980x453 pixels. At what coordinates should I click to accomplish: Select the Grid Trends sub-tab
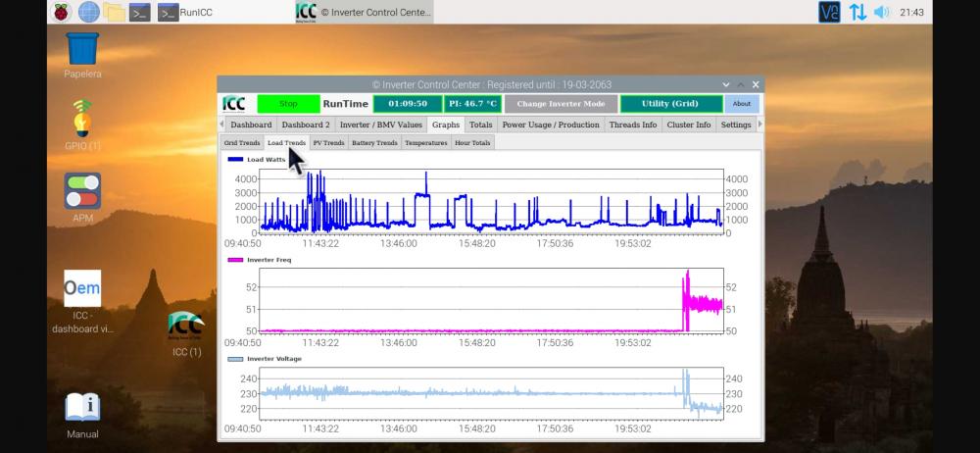click(x=242, y=142)
